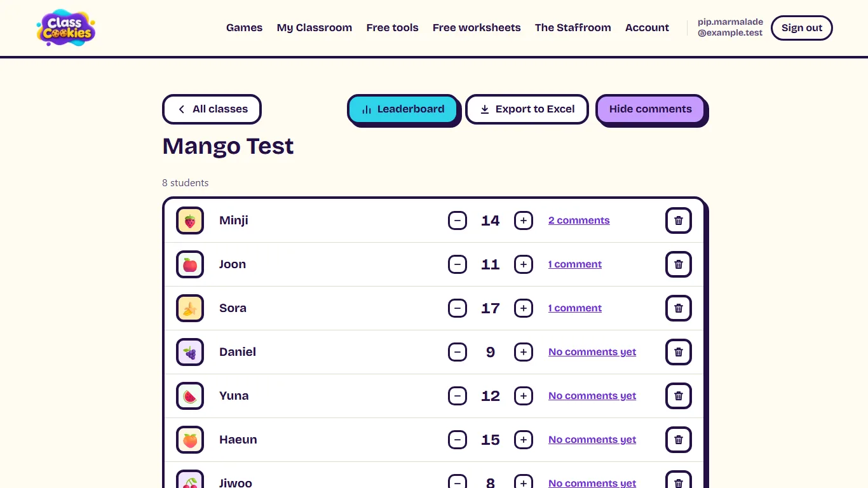Open Yuna's watermelon avatar
Viewport: 868px width, 488px height.
190,396
